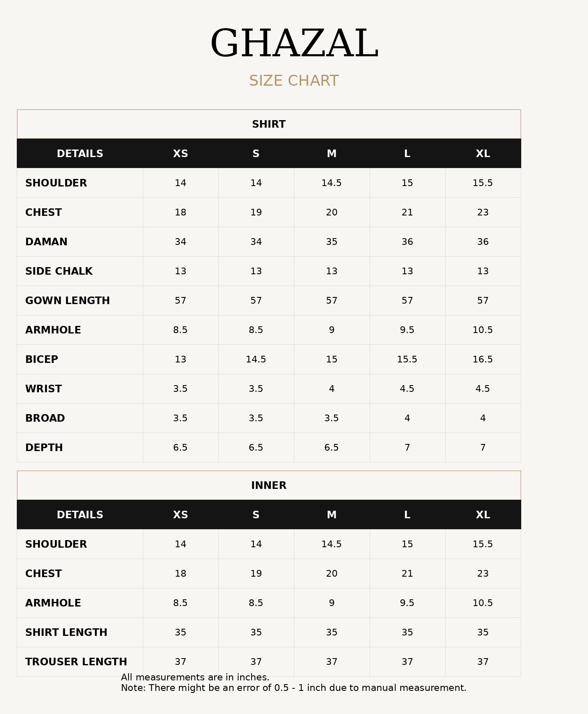Click the SIZE CHART subtitle
The image size is (588, 714).
click(x=294, y=81)
